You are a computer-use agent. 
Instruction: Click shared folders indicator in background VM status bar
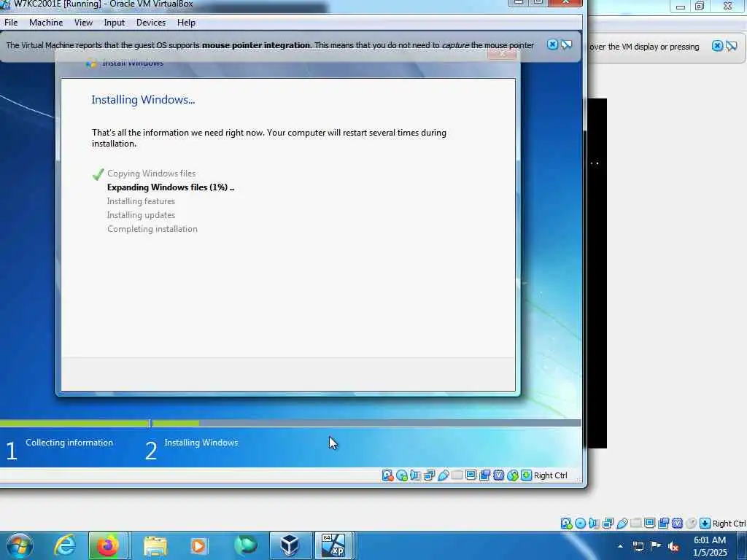(635, 524)
